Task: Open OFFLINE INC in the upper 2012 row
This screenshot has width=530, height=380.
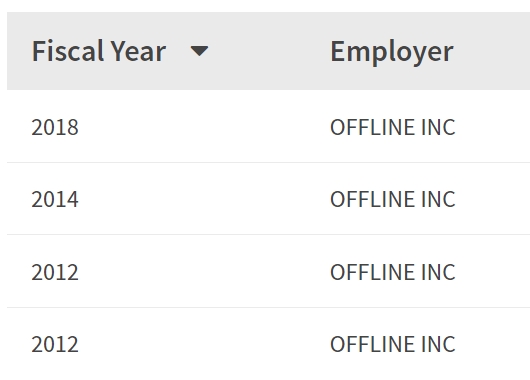Action: [393, 272]
